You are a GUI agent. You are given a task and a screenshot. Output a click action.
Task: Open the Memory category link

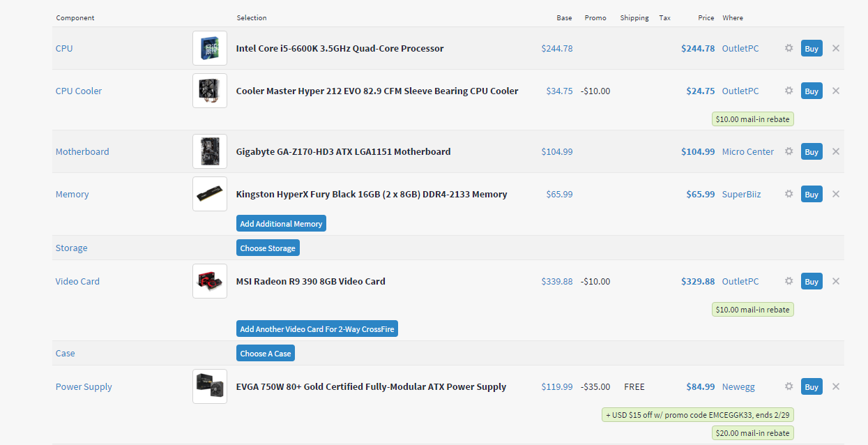click(x=73, y=194)
